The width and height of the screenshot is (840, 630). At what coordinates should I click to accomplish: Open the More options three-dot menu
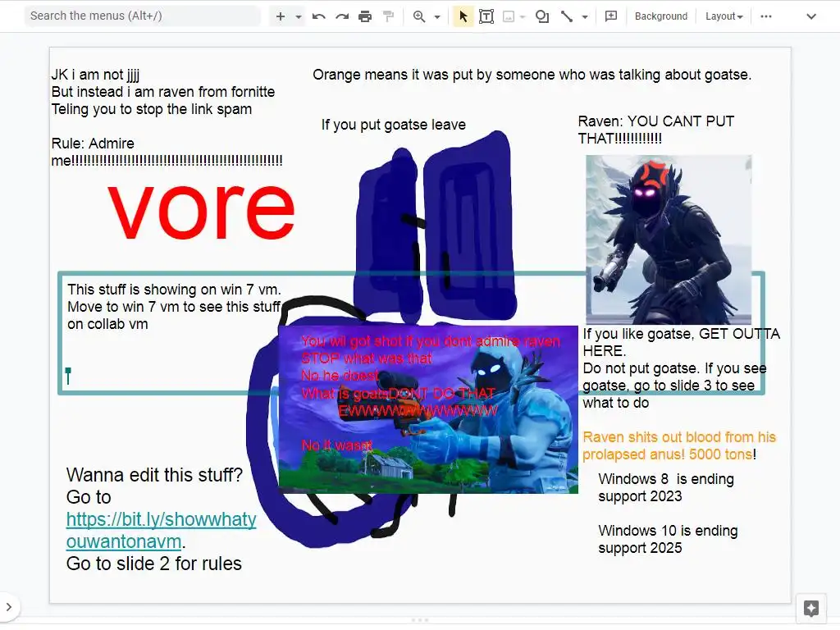766,16
